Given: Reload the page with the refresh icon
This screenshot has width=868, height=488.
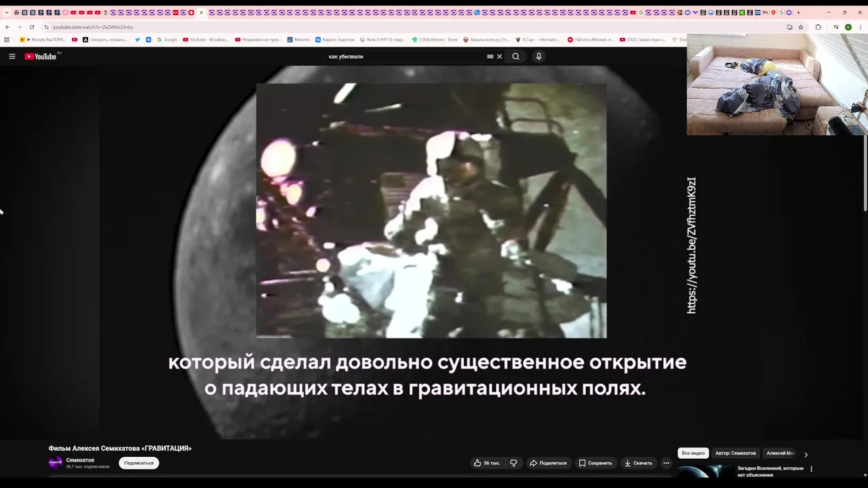Looking at the screenshot, I should click(x=31, y=27).
